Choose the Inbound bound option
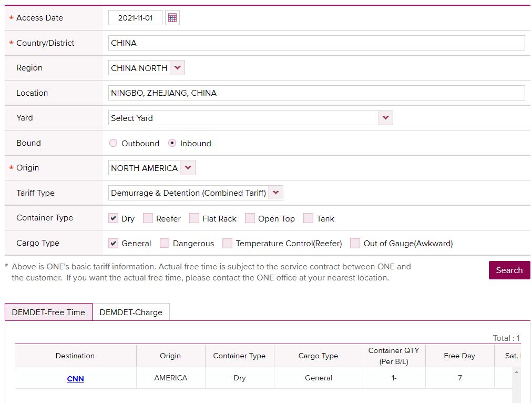This screenshot has height=403, width=532. [172, 143]
